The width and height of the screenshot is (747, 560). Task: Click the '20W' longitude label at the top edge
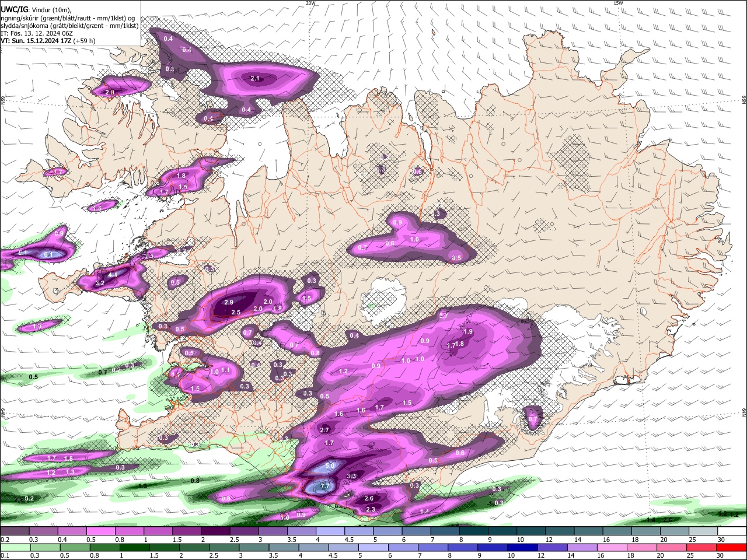[x=310, y=3]
